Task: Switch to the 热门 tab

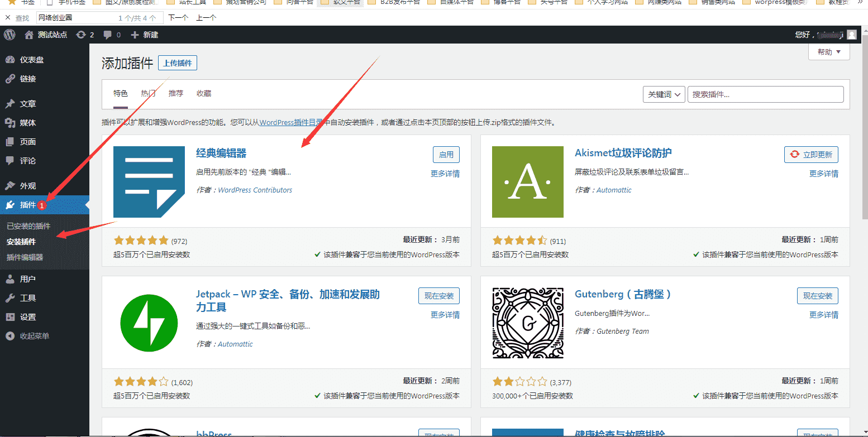Action: (x=148, y=93)
